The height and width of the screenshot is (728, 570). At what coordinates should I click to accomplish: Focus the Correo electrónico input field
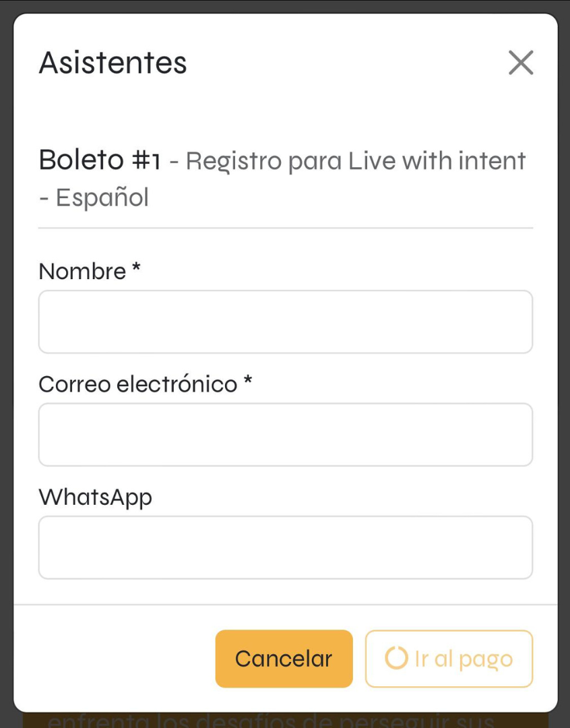click(x=286, y=435)
